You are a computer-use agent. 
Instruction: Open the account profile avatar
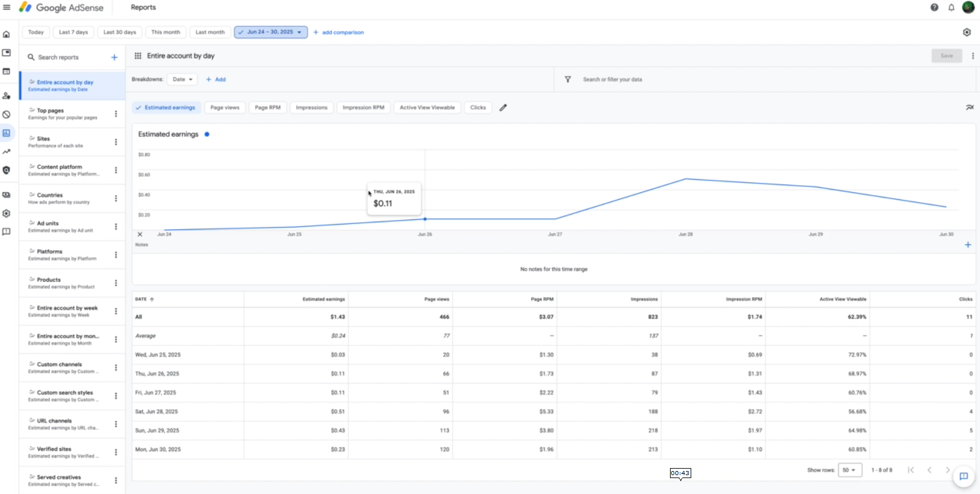coord(968,7)
